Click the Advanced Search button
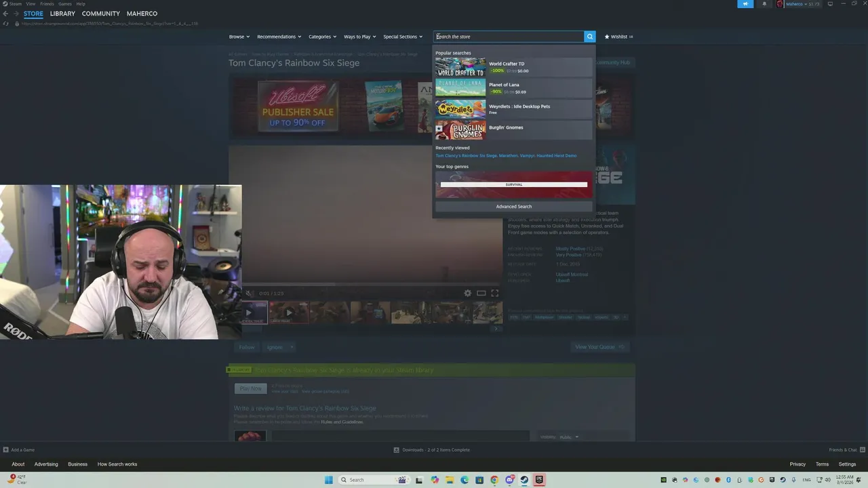 click(x=513, y=207)
